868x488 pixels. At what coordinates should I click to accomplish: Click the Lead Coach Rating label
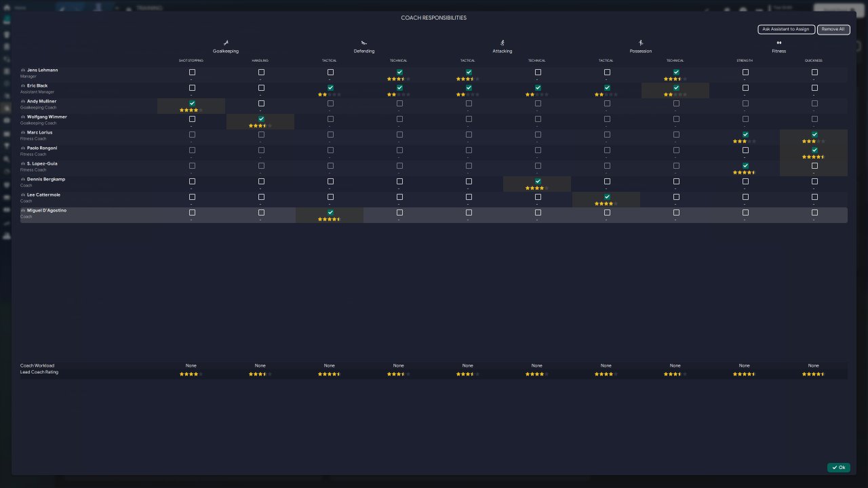point(39,372)
